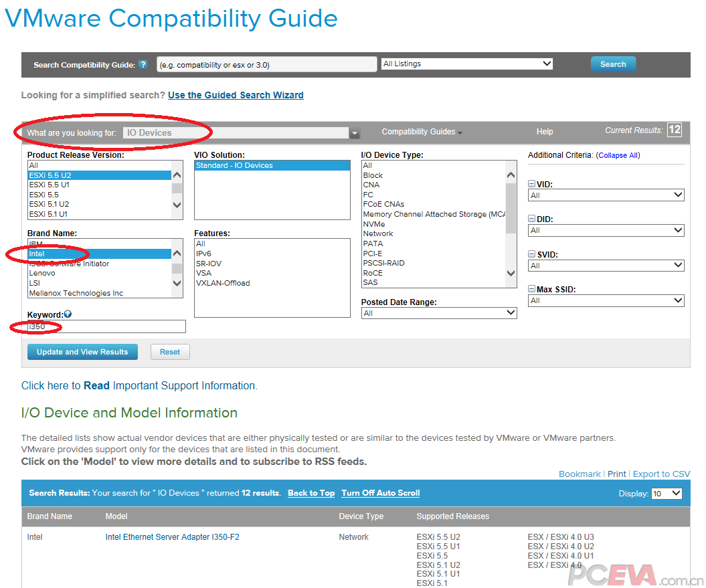The image size is (706, 588).
Task: Select PSCSI-RAID device type
Action: point(434,263)
